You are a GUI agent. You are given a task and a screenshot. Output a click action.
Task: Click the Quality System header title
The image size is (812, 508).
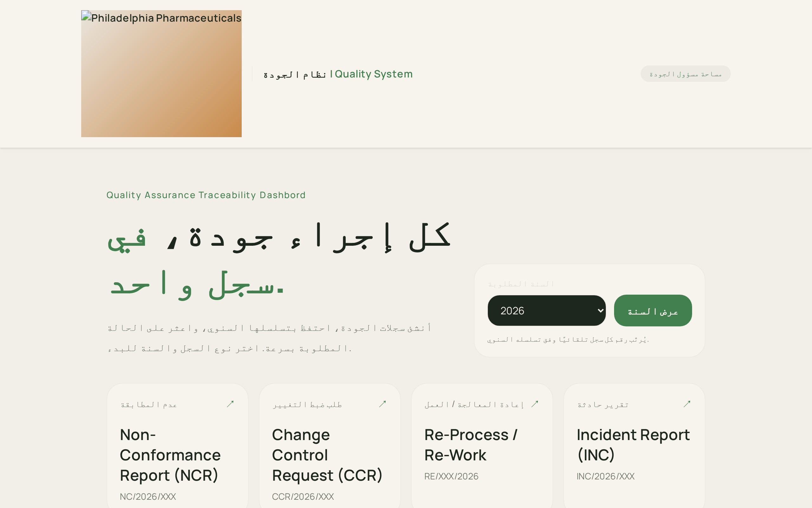[338, 74]
